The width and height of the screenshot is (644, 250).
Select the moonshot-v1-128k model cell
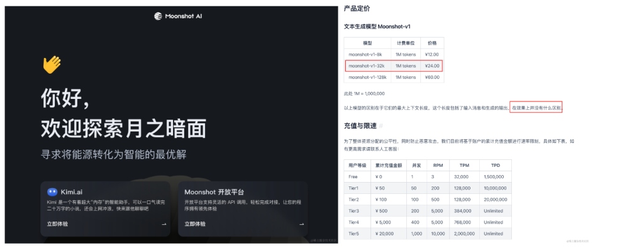(x=367, y=77)
